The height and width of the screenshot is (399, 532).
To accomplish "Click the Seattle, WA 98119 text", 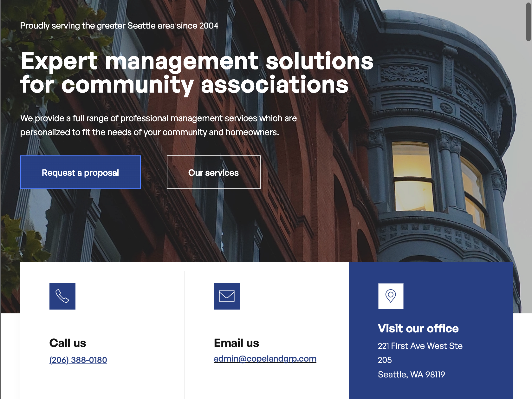I will click(x=411, y=375).
